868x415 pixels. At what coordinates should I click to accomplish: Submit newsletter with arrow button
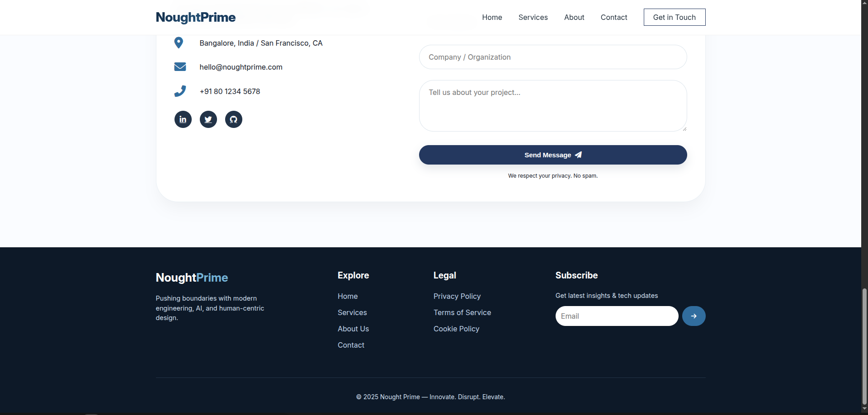pyautogui.click(x=693, y=316)
